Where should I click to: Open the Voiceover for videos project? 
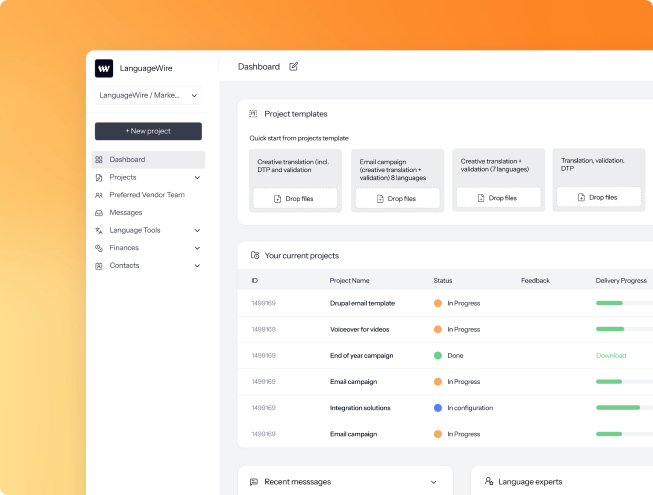coord(359,329)
